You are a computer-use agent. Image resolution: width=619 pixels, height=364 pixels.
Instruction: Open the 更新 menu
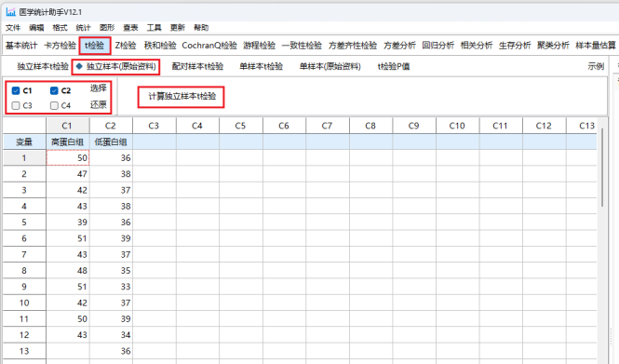click(178, 28)
